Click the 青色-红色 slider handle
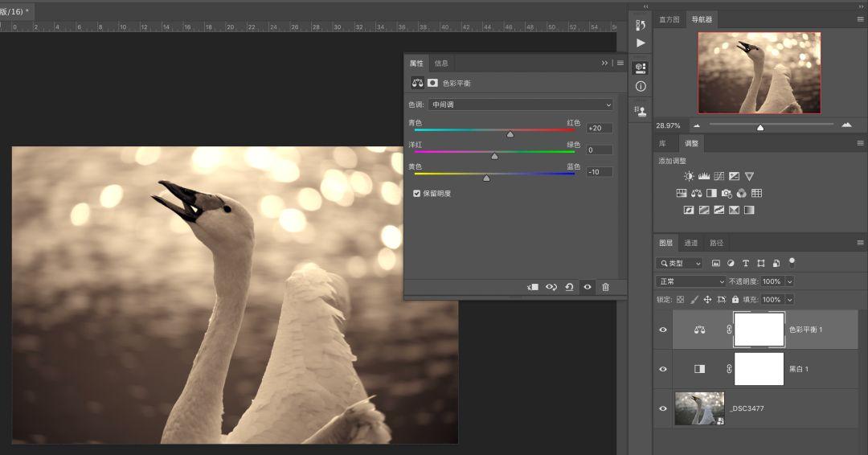 tap(510, 134)
